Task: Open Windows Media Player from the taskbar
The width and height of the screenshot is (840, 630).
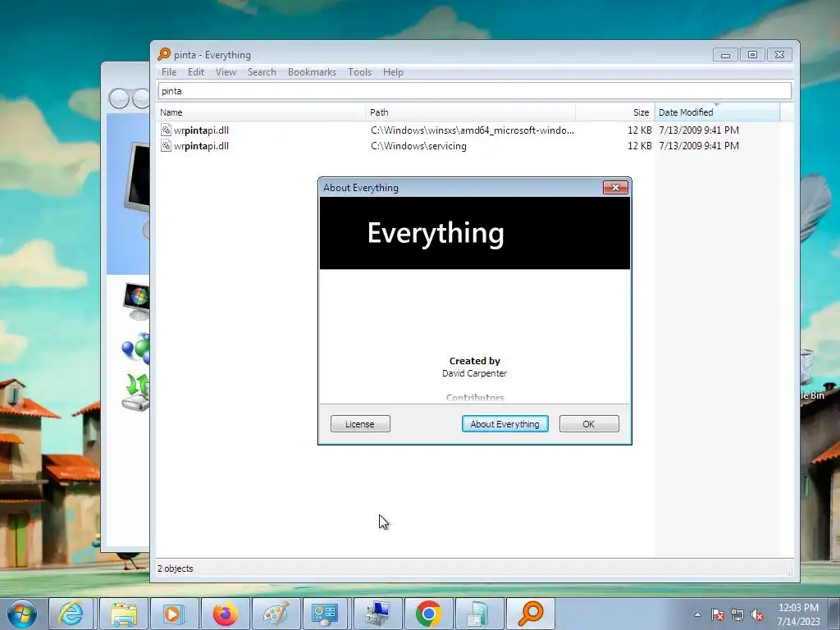Action: pos(174,614)
